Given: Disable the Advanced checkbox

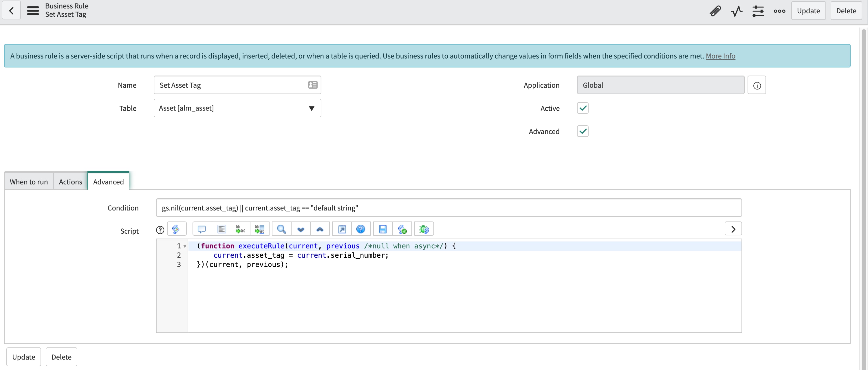Looking at the screenshot, I should [x=583, y=131].
